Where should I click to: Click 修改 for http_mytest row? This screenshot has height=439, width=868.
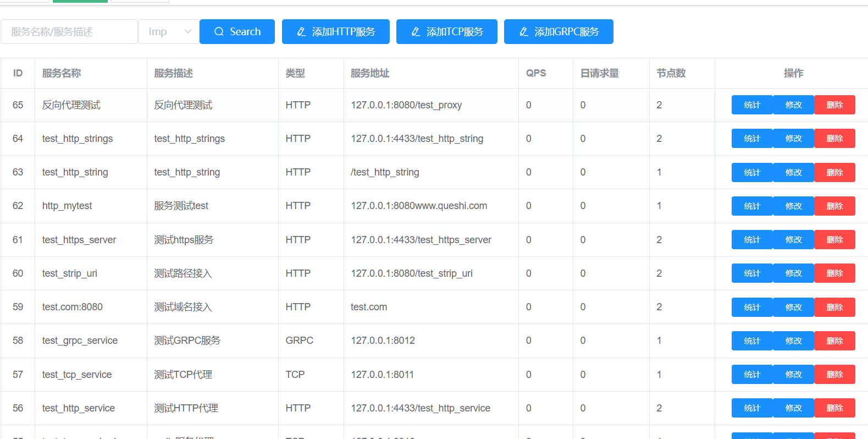(793, 206)
